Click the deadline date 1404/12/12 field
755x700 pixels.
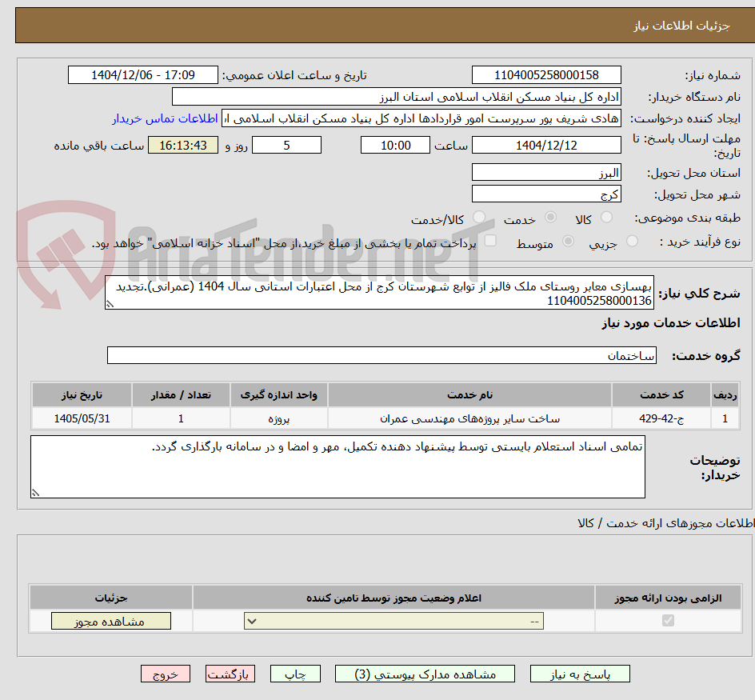(x=546, y=145)
